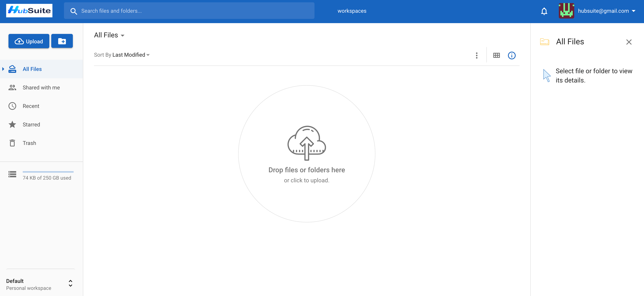The height and width of the screenshot is (296, 644).
Task: Click the Starred star icon
Action: pyautogui.click(x=12, y=125)
